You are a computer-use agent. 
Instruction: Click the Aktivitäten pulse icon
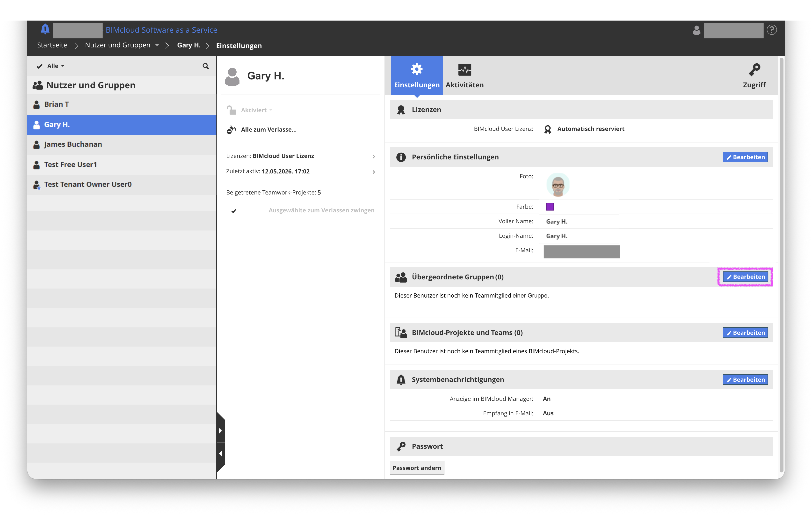point(465,69)
